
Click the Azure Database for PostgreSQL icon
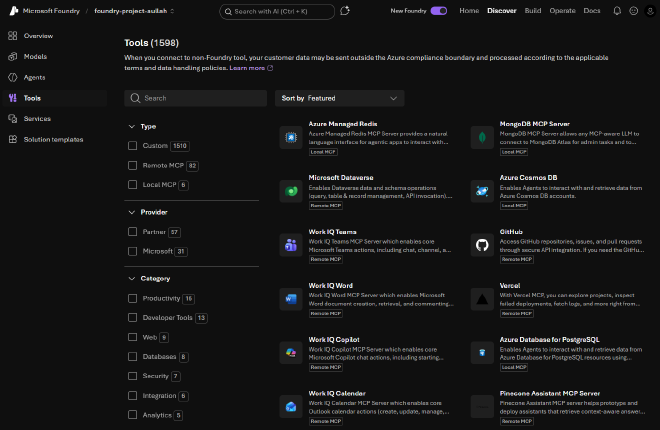pyautogui.click(x=482, y=353)
